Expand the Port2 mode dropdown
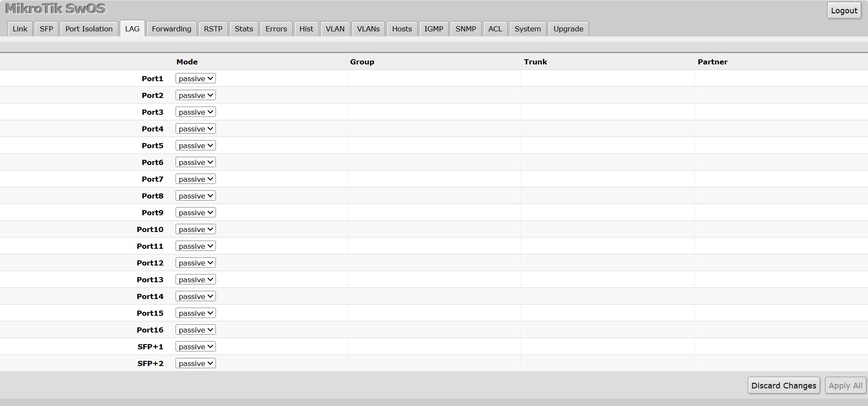The width and height of the screenshot is (868, 406). (x=196, y=95)
